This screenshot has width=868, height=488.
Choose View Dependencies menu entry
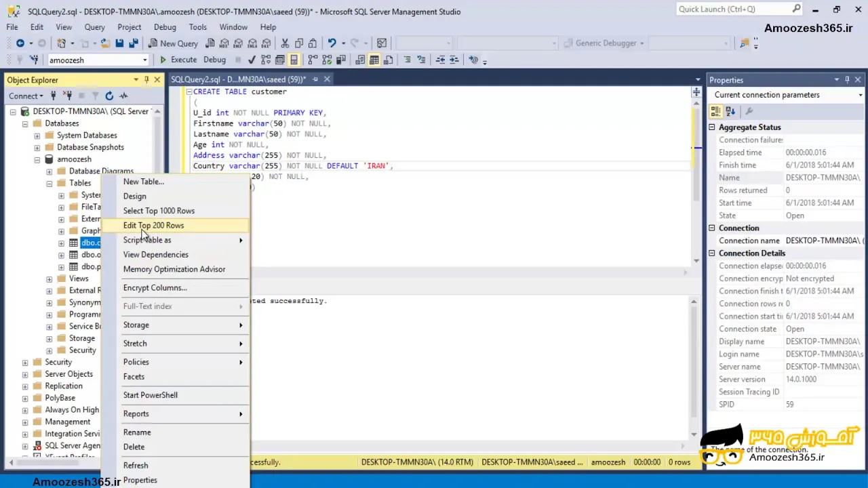point(176,255)
